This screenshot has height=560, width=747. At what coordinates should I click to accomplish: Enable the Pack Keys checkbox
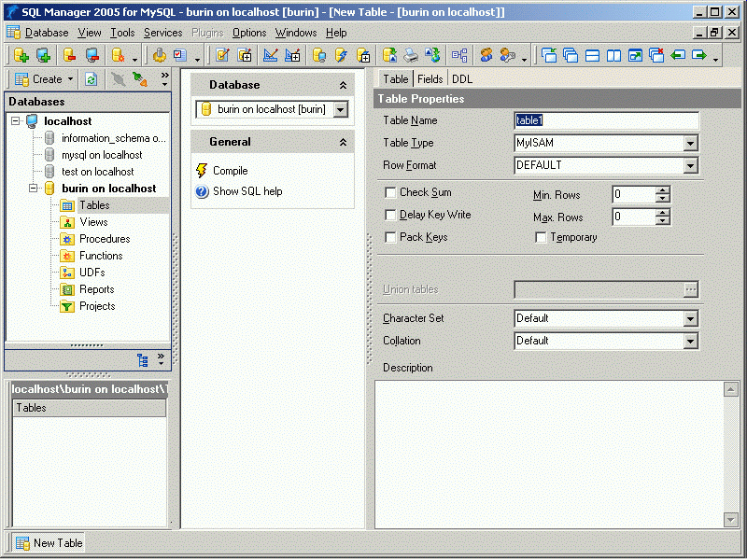tap(390, 237)
